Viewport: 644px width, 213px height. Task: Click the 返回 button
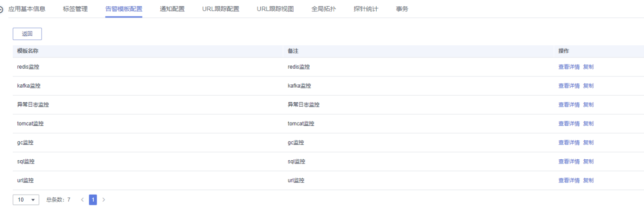coord(27,34)
